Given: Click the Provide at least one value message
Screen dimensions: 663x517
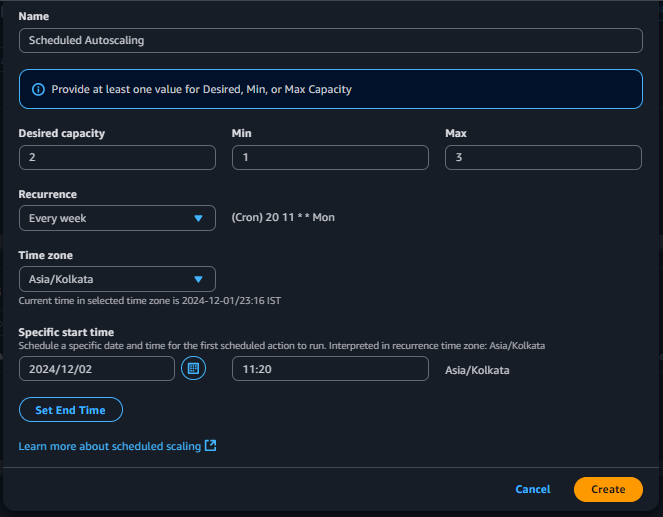Looking at the screenshot, I should (x=203, y=89).
